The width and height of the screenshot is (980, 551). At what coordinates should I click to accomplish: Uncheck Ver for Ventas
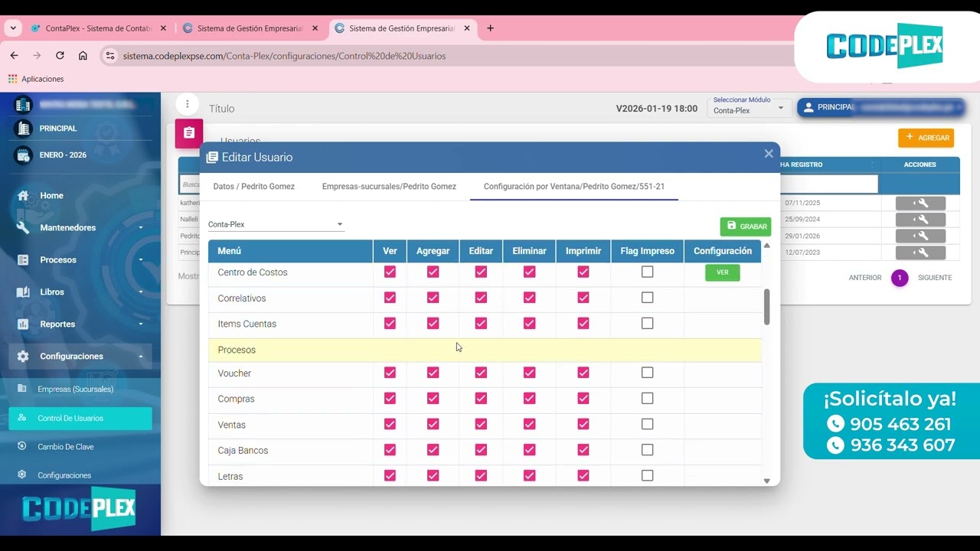point(390,425)
